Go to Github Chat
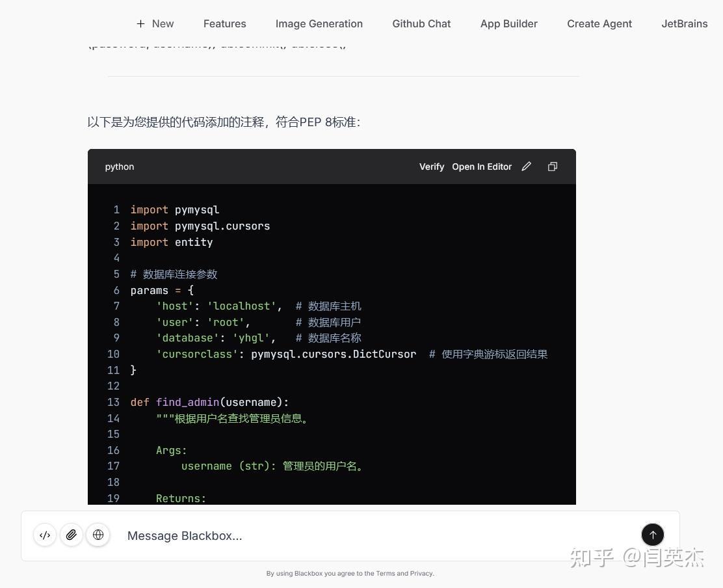The image size is (723, 588). (421, 23)
